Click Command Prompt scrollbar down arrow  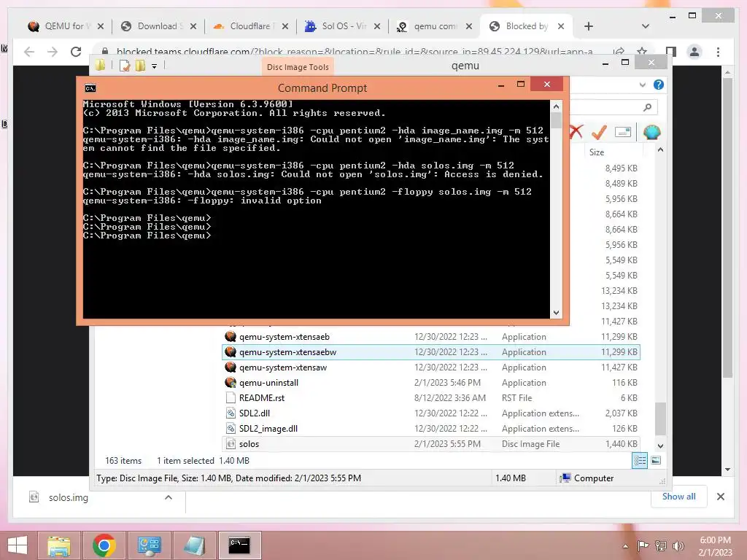coord(556,313)
